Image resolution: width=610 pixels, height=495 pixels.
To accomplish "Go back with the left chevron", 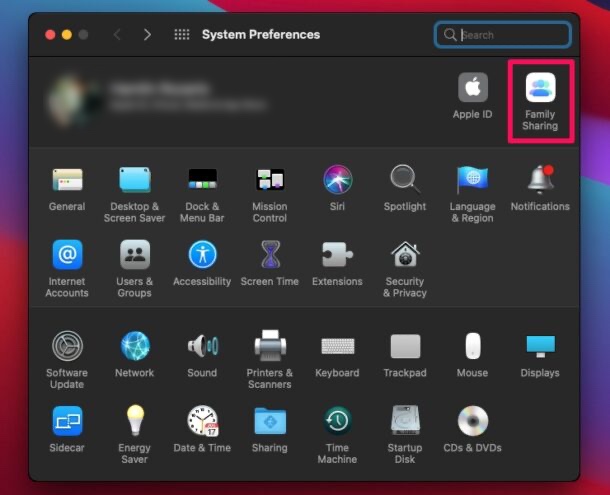I will [x=117, y=35].
